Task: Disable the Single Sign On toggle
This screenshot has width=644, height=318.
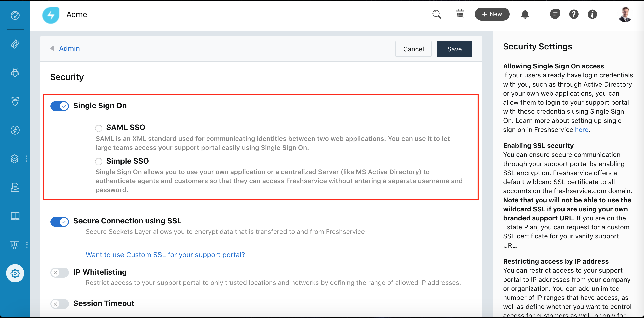Action: click(60, 106)
